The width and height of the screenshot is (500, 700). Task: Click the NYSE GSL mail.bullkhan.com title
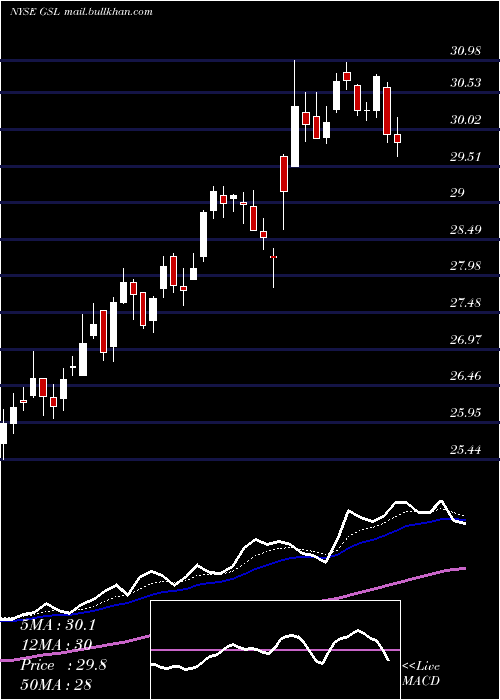81,12
